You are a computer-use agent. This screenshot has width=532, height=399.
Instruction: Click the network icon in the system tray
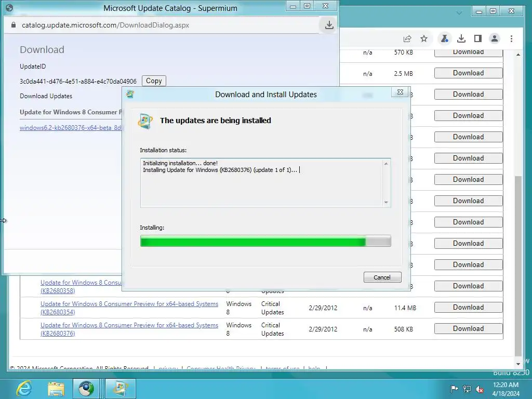[467, 389]
